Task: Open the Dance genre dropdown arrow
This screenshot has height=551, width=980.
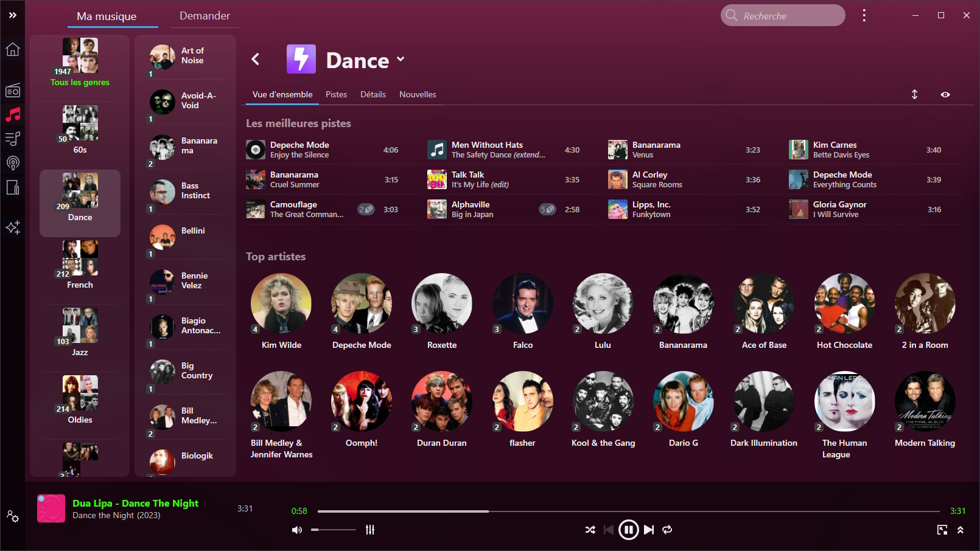Action: pyautogui.click(x=401, y=59)
